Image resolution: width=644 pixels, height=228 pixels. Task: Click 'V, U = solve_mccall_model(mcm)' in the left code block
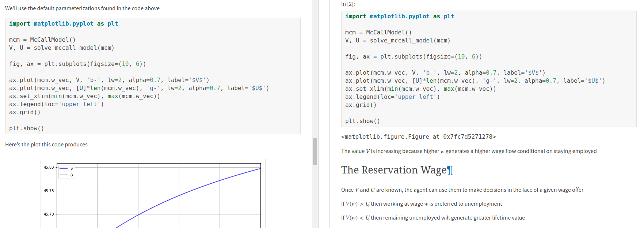coord(62,48)
